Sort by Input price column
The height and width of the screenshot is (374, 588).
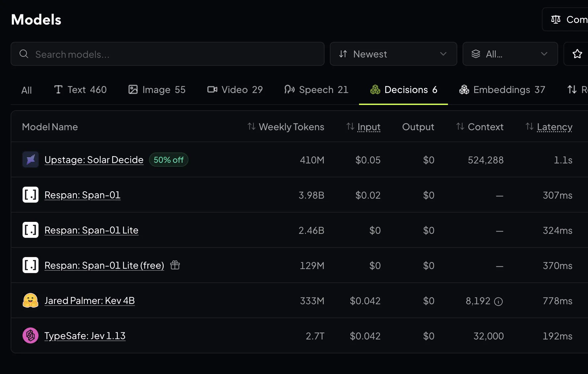coord(363,127)
